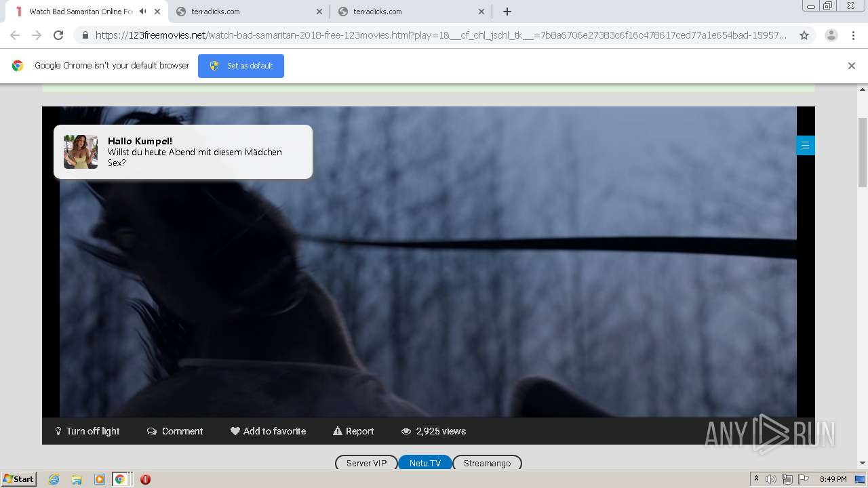Select the Server VIP source
Screen dimensions: 868x488
[366, 463]
